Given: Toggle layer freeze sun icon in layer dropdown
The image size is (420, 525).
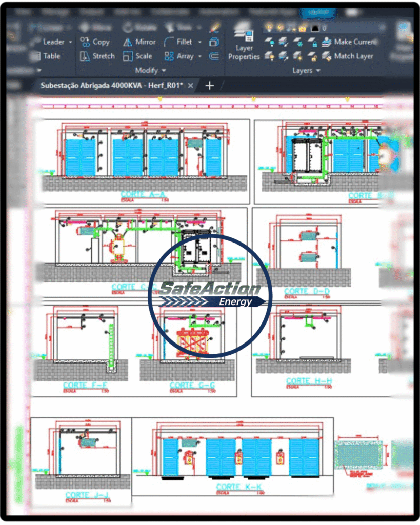Looking at the screenshot, I should point(279,28).
